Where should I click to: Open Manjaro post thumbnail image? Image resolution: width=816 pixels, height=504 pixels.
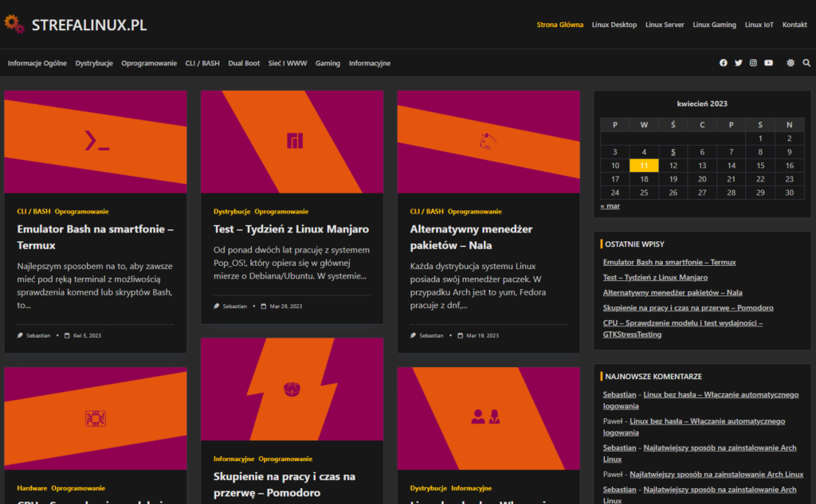pos(292,142)
